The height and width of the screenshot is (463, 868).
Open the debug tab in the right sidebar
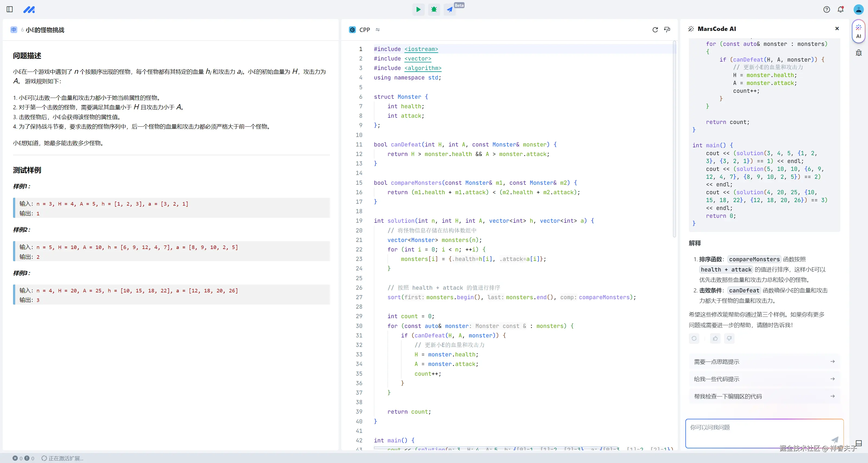point(859,53)
